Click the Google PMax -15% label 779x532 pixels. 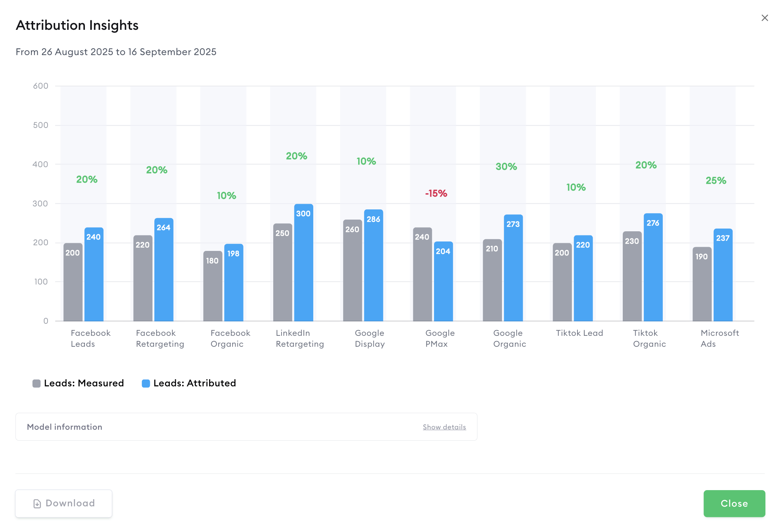coord(436,194)
